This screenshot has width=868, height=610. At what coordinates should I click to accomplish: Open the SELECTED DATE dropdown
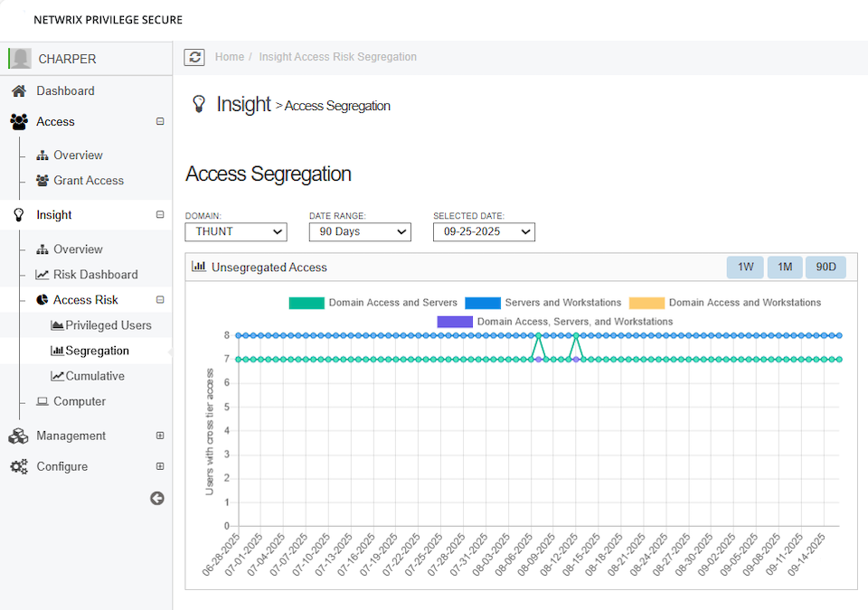click(x=484, y=232)
